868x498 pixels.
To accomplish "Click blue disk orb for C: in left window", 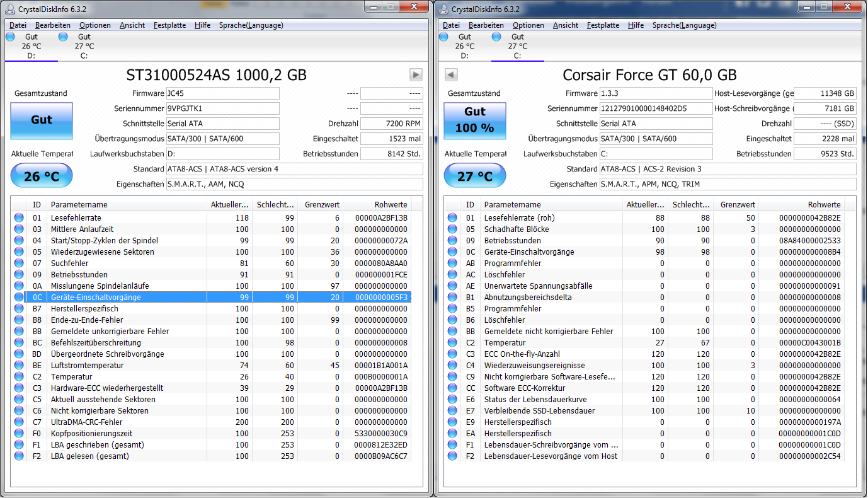I will click(x=63, y=37).
